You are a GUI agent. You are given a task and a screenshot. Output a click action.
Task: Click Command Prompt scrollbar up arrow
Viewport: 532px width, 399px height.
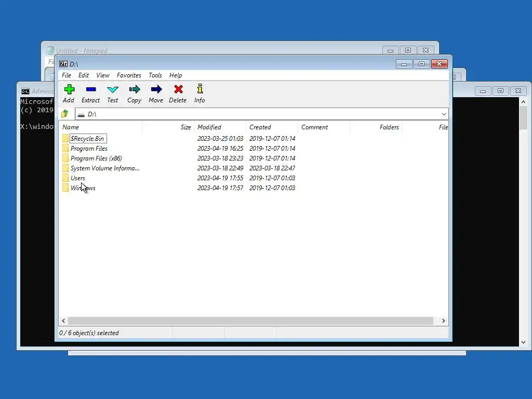pos(523,102)
